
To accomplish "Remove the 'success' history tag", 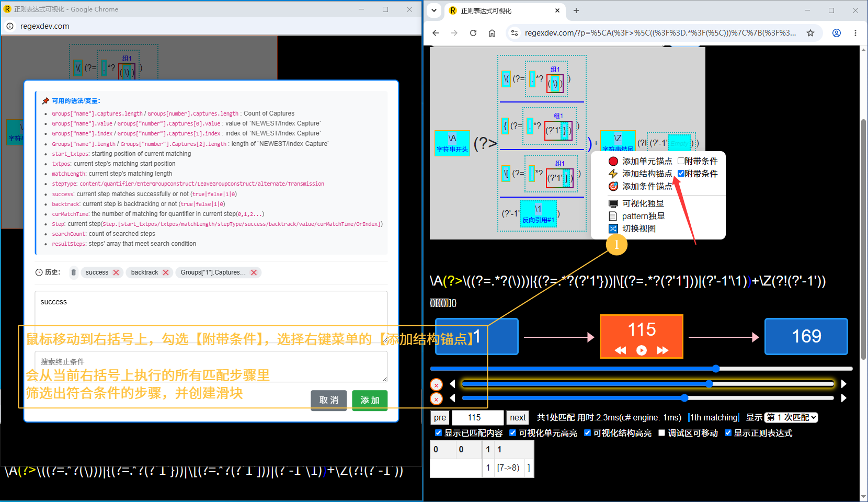I will coord(116,272).
